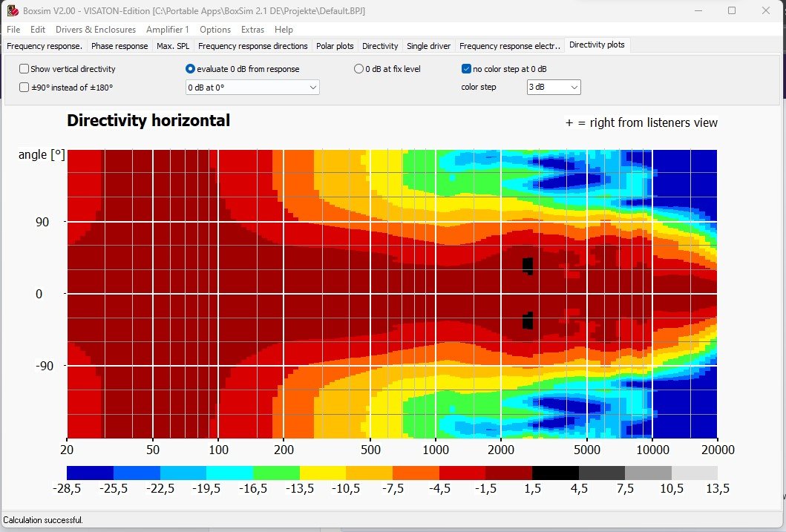This screenshot has height=532, width=786.
Task: Open the Extras menu
Action: pos(252,30)
